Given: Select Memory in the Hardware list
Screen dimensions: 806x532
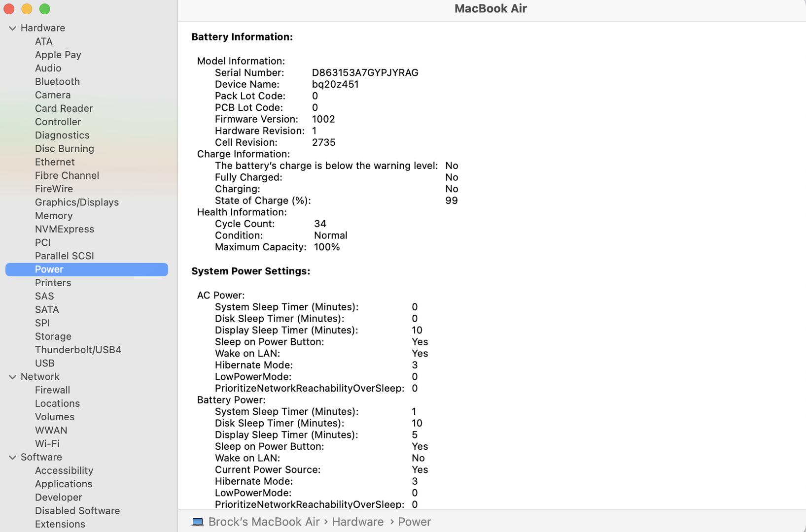Looking at the screenshot, I should pos(54,216).
